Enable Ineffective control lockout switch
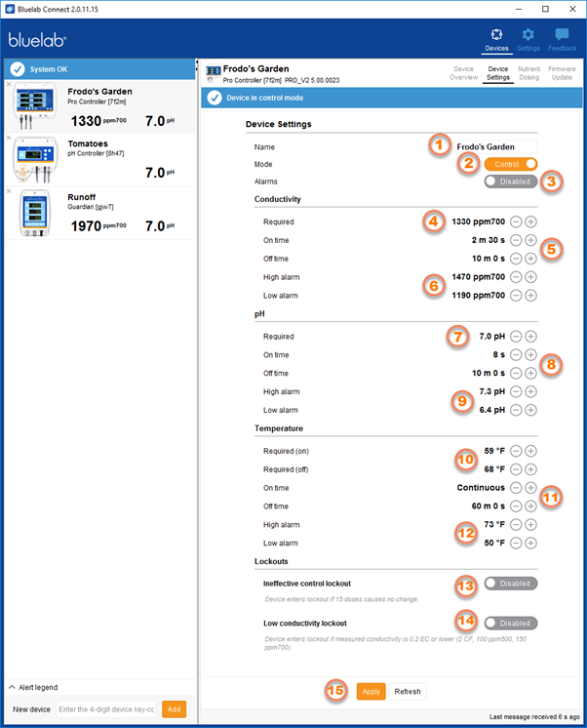The image size is (587, 728). (511, 584)
